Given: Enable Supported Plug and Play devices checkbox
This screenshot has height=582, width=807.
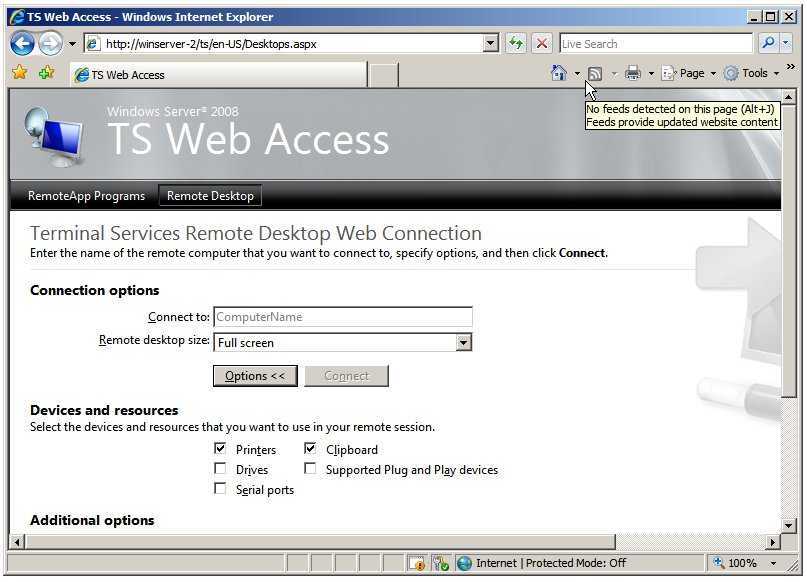Looking at the screenshot, I should click(310, 469).
